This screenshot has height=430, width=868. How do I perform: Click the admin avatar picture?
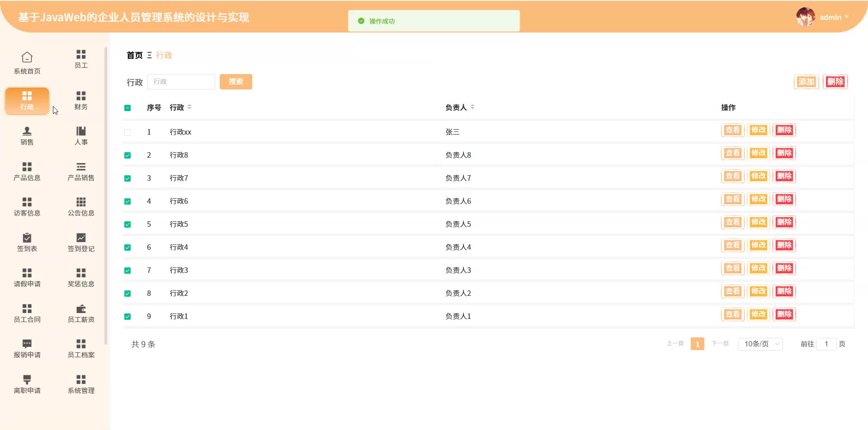[806, 17]
